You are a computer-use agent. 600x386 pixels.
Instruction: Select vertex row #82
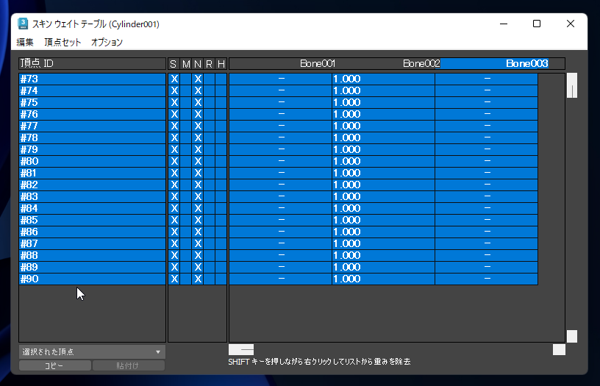[x=92, y=185]
